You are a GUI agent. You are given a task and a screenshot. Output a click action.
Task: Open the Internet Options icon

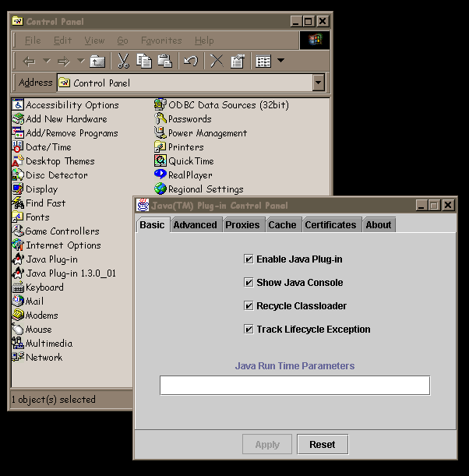(x=18, y=245)
